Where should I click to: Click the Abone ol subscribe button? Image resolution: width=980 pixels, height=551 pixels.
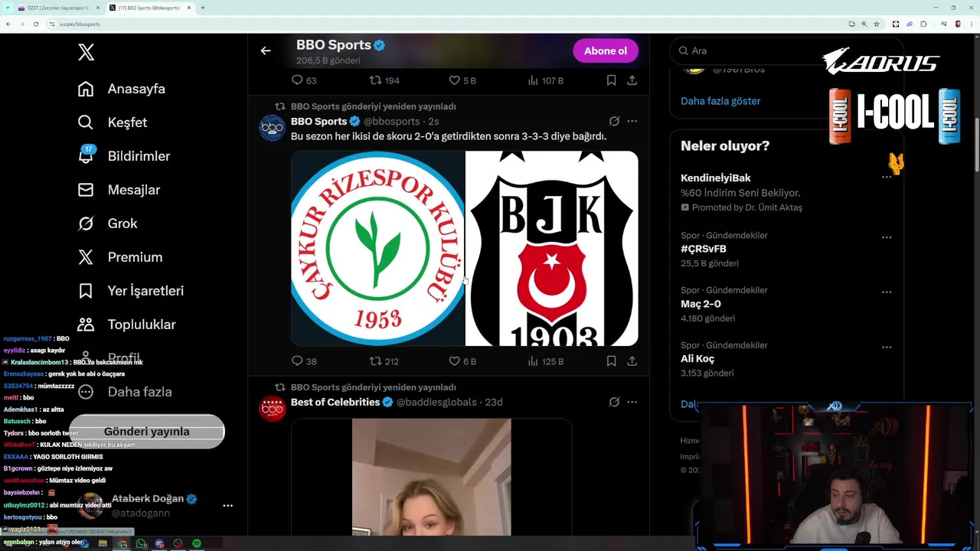606,51
